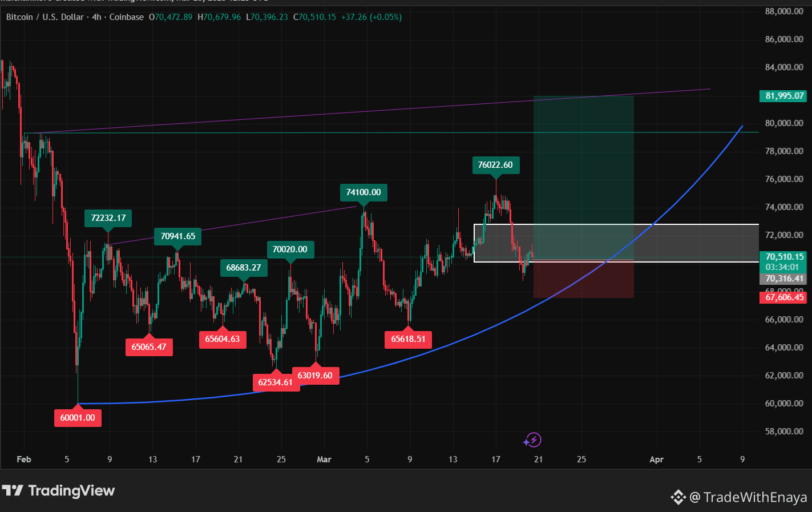The width and height of the screenshot is (812, 512).
Task: Click the high value H70,679.96
Action: 219,17
